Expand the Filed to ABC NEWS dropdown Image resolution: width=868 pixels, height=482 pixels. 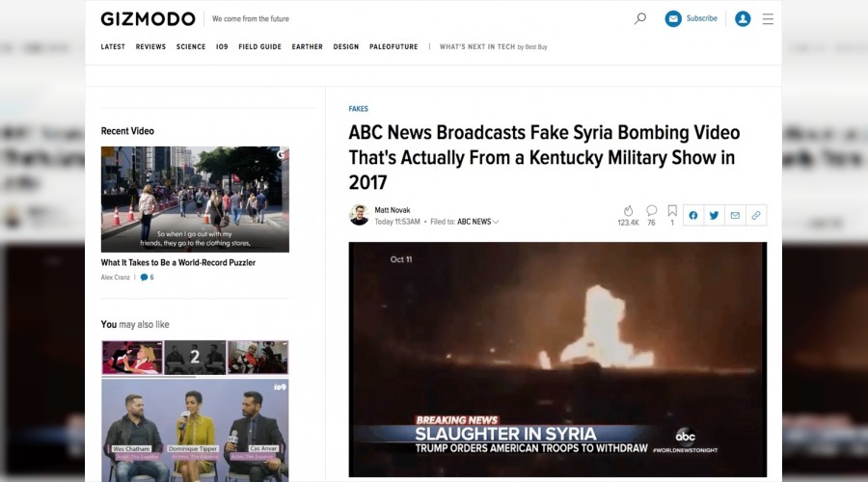(x=477, y=222)
